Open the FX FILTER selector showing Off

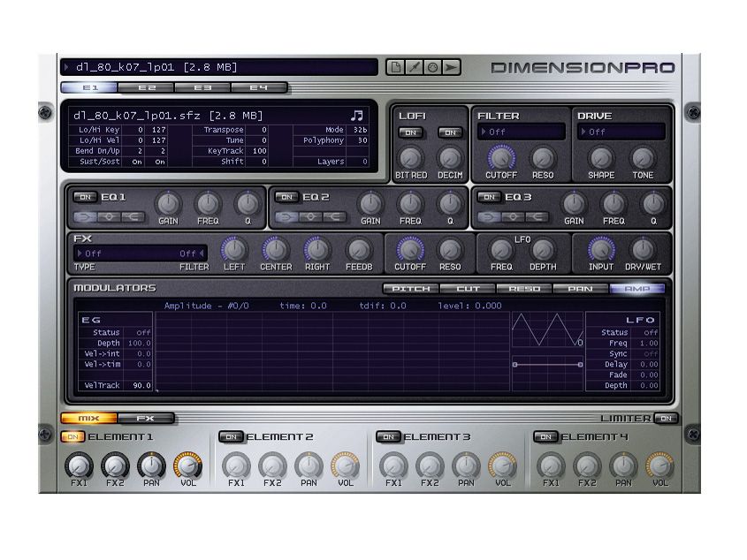(x=191, y=254)
